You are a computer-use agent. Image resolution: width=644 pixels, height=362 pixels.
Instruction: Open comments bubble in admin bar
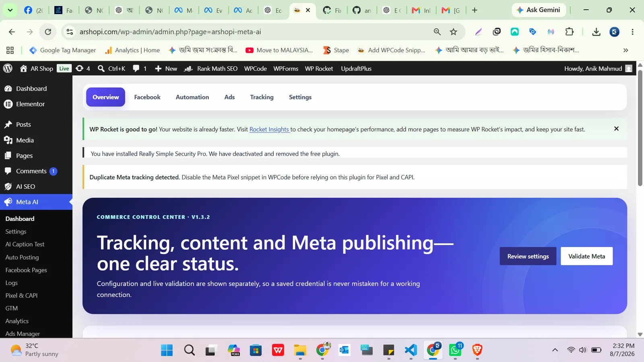[139, 68]
